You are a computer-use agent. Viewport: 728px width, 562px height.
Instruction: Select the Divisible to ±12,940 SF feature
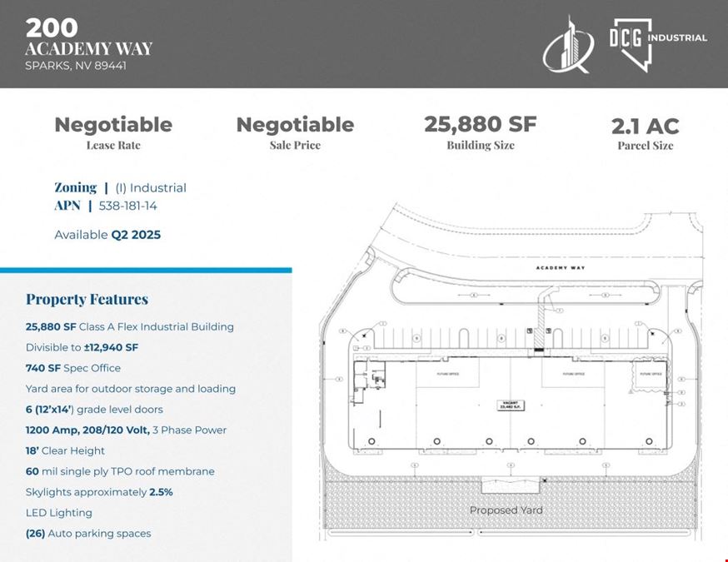click(x=82, y=347)
